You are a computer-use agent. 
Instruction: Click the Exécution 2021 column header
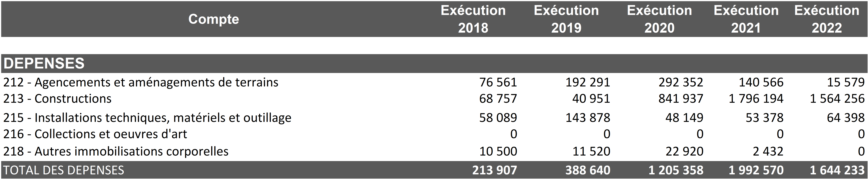coord(746,19)
